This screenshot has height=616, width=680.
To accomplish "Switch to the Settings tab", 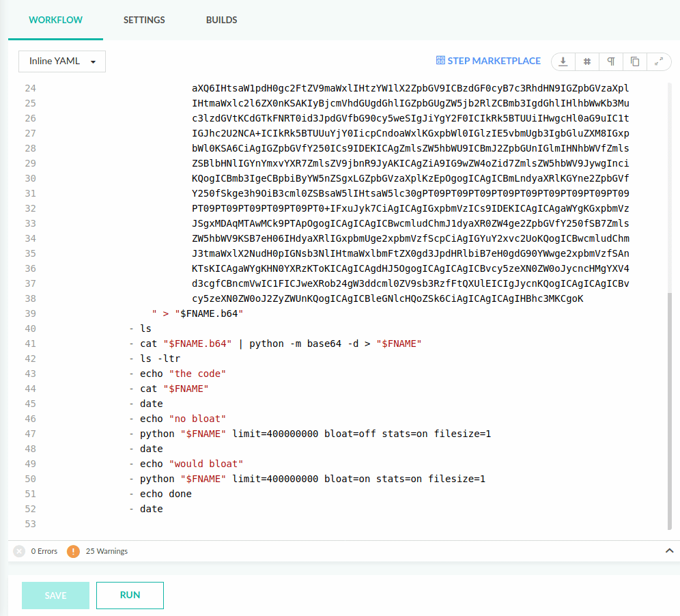I will tap(144, 20).
